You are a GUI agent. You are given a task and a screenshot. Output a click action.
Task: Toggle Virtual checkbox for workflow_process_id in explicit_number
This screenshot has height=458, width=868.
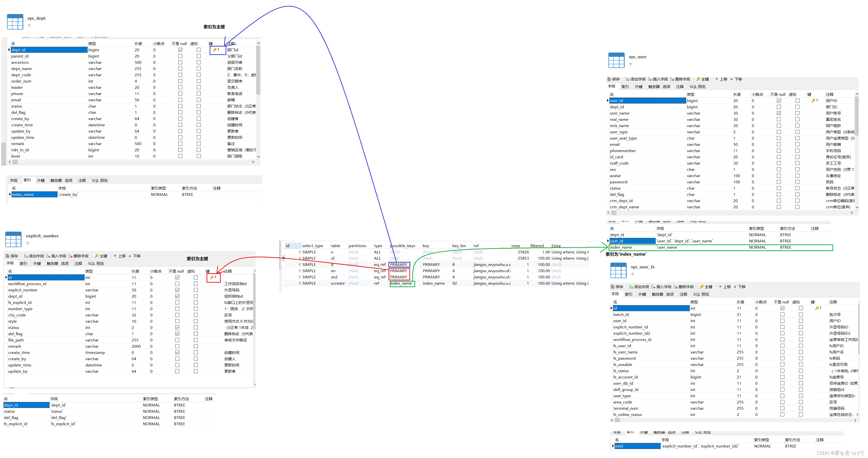(196, 284)
